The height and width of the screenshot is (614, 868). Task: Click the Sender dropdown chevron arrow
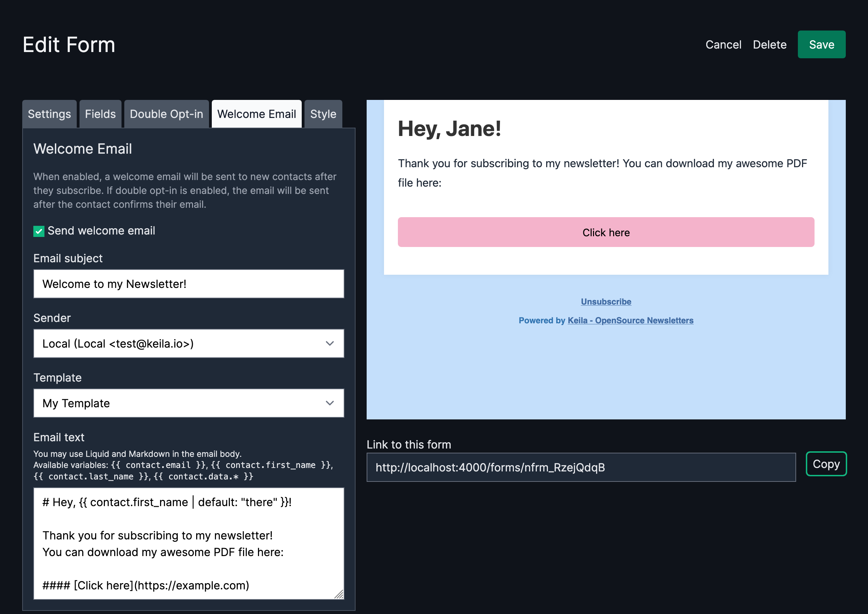coord(329,343)
